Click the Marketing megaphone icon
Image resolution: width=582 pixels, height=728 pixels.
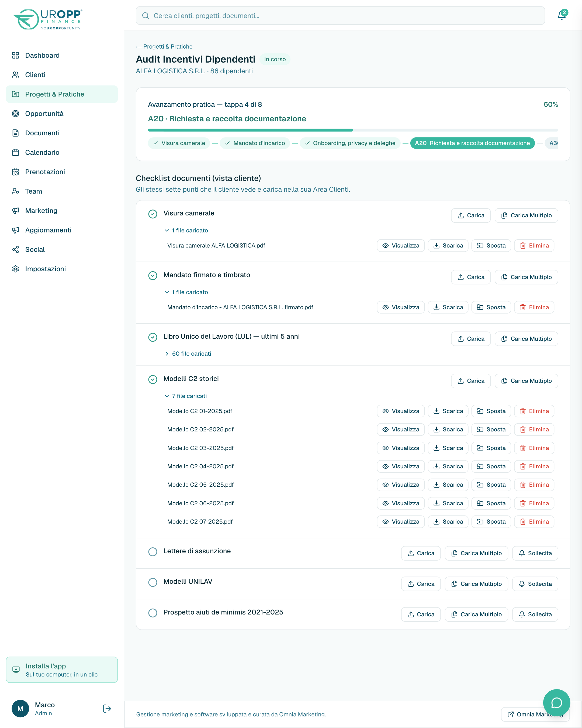16,211
